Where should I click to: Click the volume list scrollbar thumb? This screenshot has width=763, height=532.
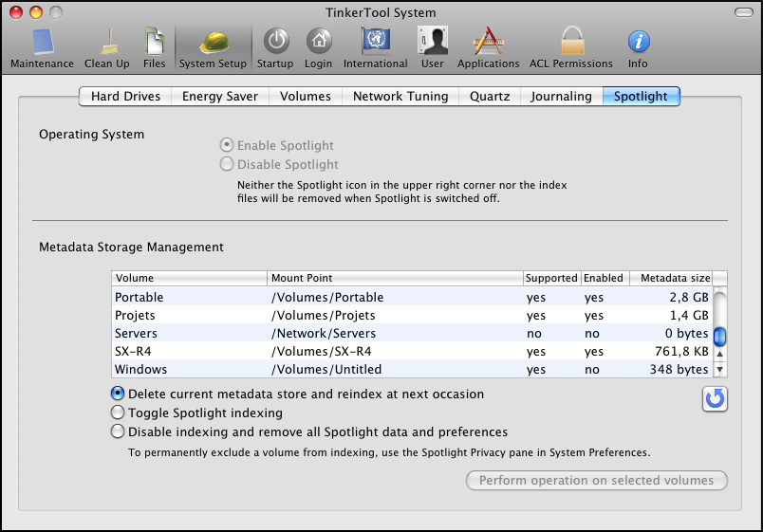point(719,337)
